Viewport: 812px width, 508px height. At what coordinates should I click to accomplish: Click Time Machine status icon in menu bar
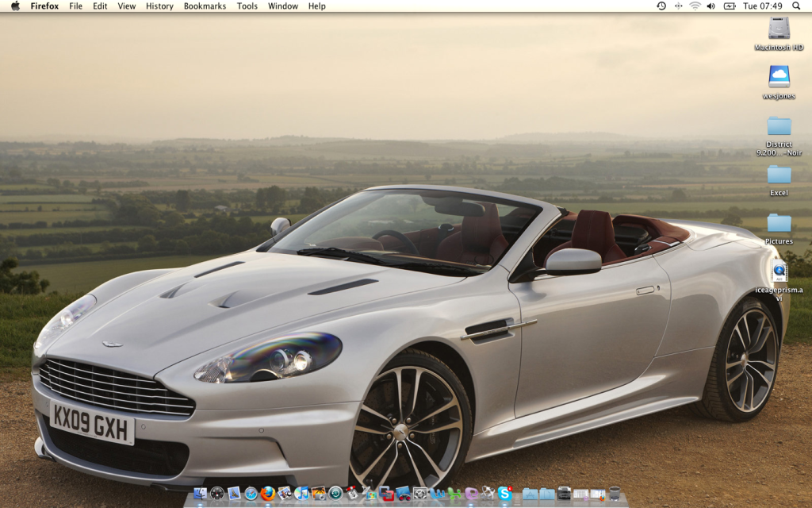point(661,6)
